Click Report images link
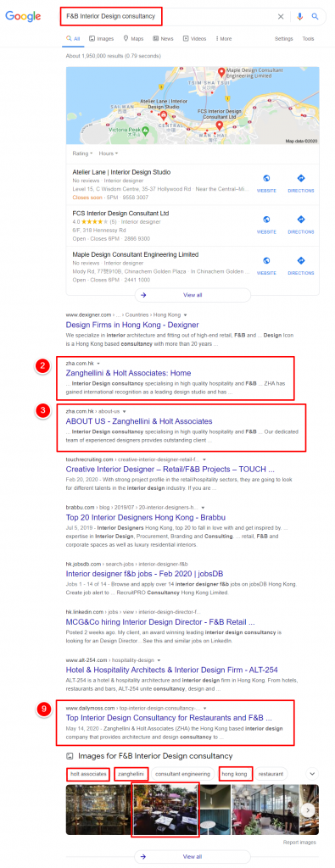This screenshot has width=335, height=868. point(299,842)
